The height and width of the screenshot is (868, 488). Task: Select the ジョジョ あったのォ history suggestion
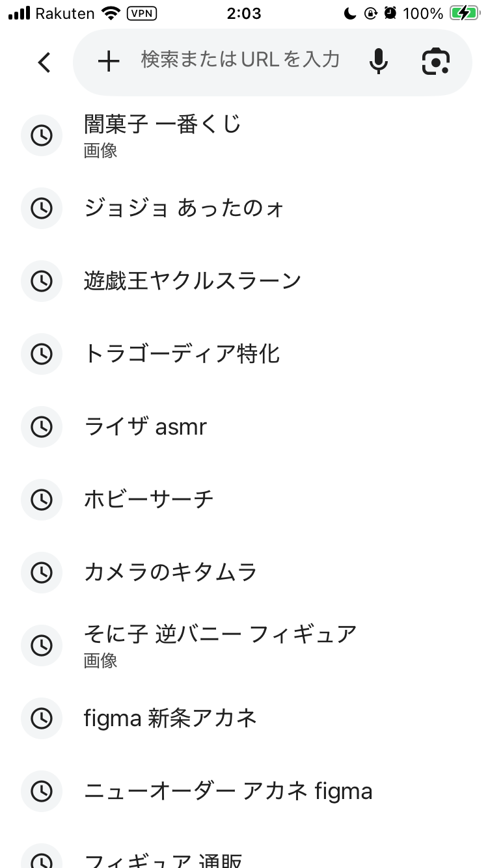pyautogui.click(x=184, y=209)
